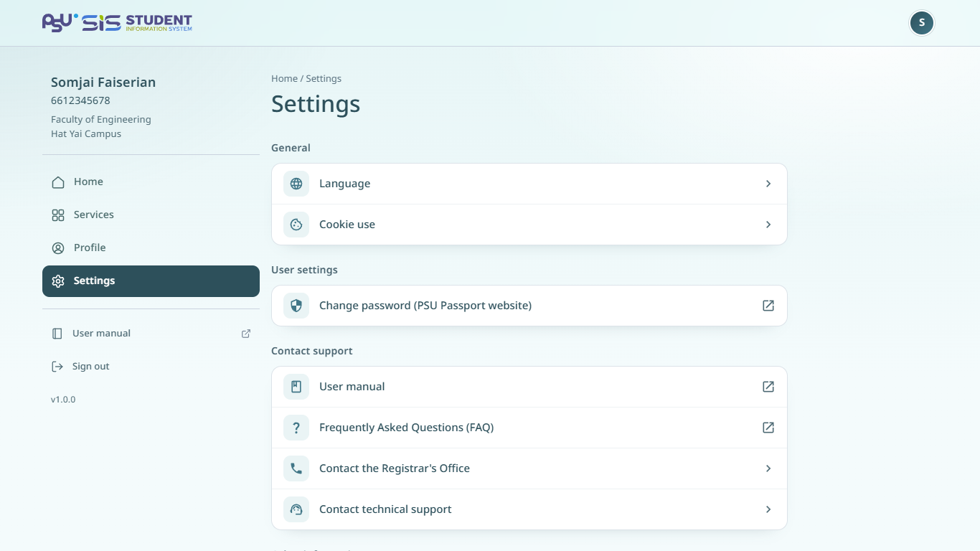The height and width of the screenshot is (551, 980).
Task: Click the version label v1.0.0
Action: 63,400
